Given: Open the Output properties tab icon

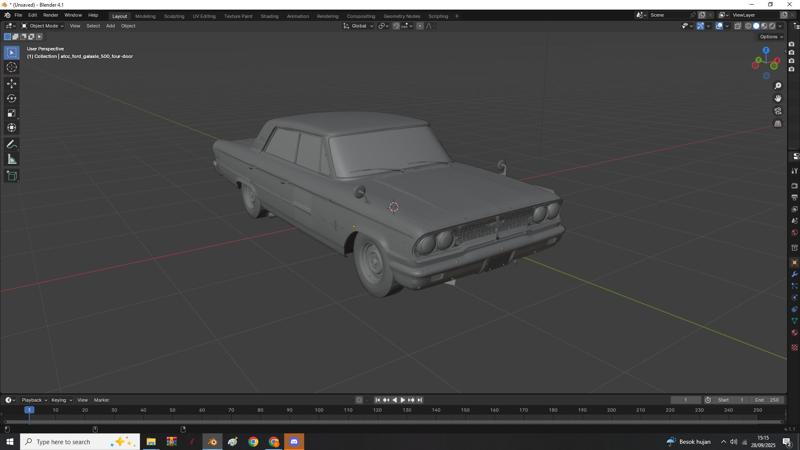Looking at the screenshot, I should (794, 197).
